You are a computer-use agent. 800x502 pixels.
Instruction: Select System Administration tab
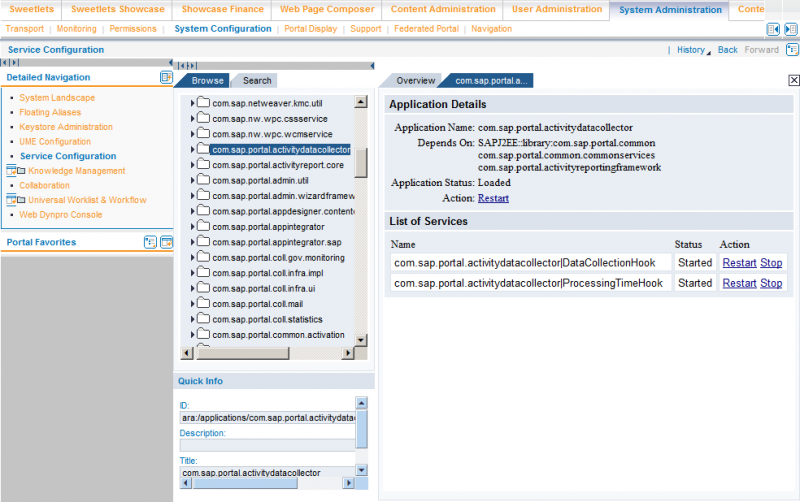point(670,10)
